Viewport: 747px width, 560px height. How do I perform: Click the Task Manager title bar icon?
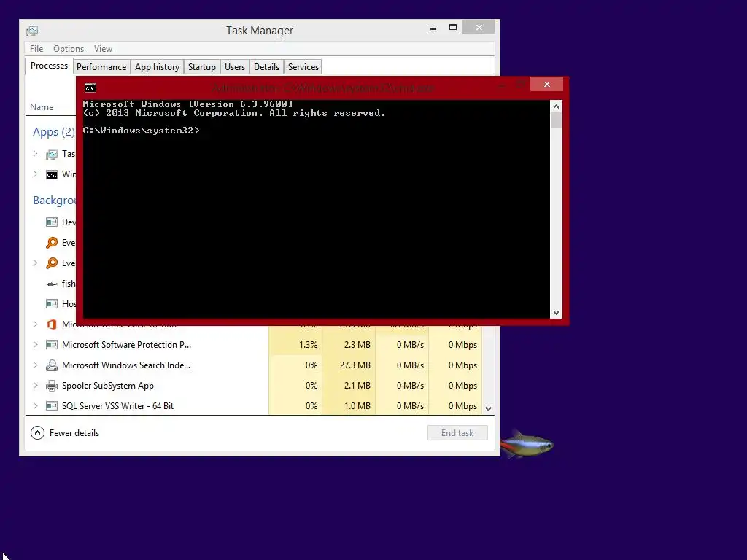[x=32, y=31]
